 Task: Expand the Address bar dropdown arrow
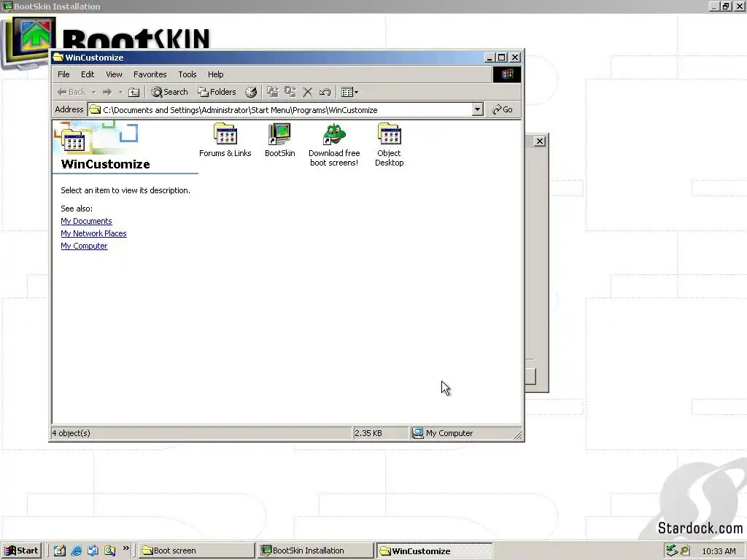click(477, 110)
